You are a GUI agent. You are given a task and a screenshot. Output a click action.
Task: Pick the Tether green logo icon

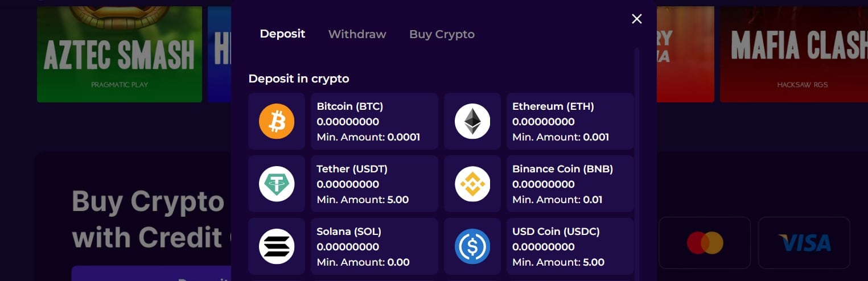pos(277,184)
